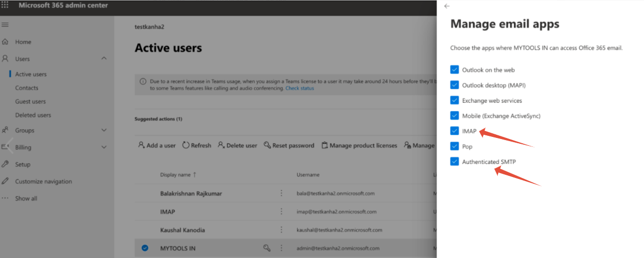The image size is (644, 258).
Task: Click the Check status link
Action: tap(299, 88)
